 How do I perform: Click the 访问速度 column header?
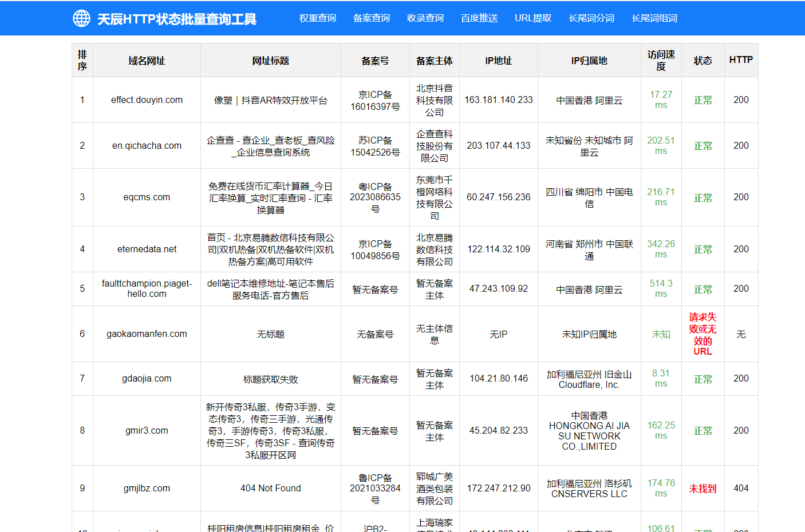click(x=661, y=60)
